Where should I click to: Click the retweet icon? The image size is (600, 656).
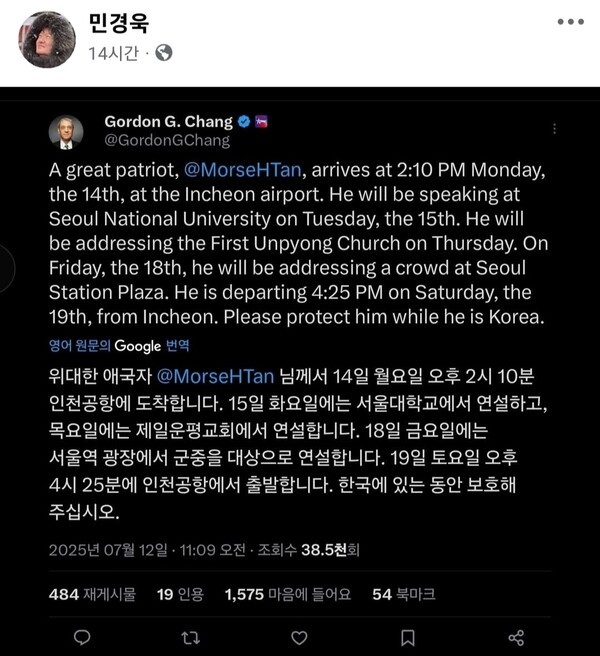[189, 637]
